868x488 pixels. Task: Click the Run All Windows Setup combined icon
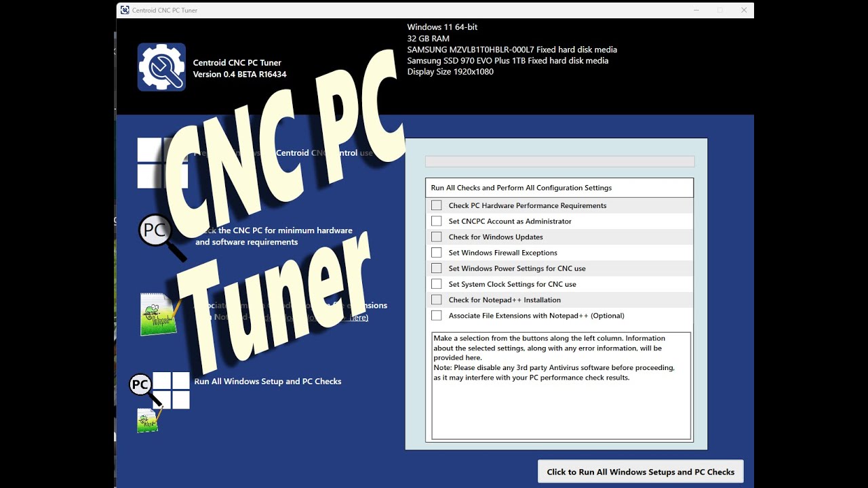tap(159, 401)
